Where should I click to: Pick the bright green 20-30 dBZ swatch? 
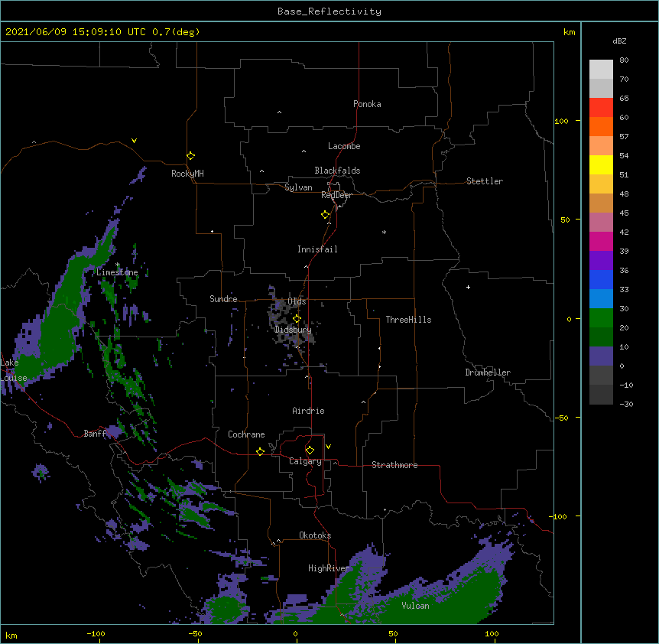601,318
